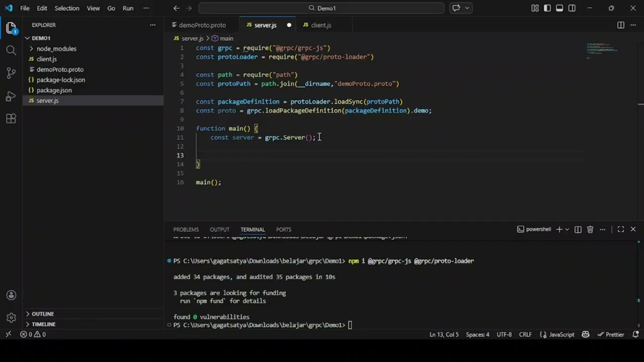Open the Edit menu
Image resolution: width=644 pixels, height=362 pixels.
(42, 8)
